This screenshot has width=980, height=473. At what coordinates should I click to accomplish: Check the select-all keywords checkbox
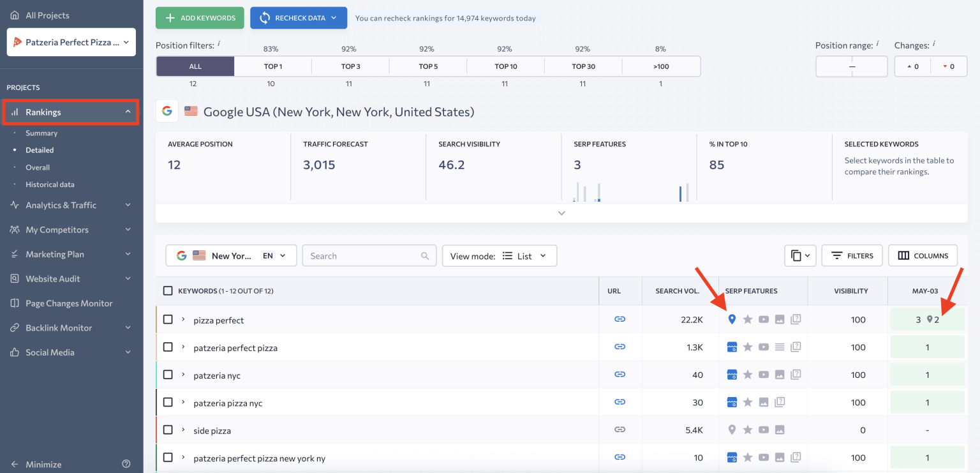[x=168, y=290]
